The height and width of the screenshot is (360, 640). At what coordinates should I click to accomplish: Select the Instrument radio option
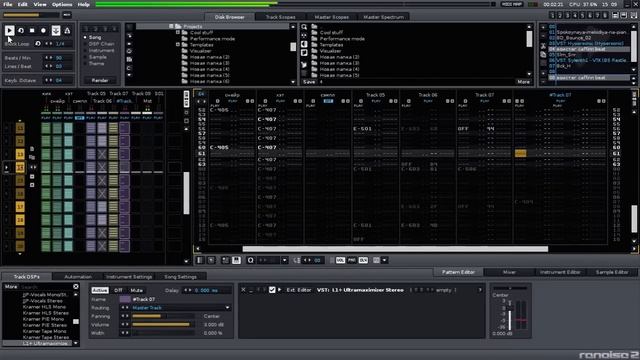[99, 50]
